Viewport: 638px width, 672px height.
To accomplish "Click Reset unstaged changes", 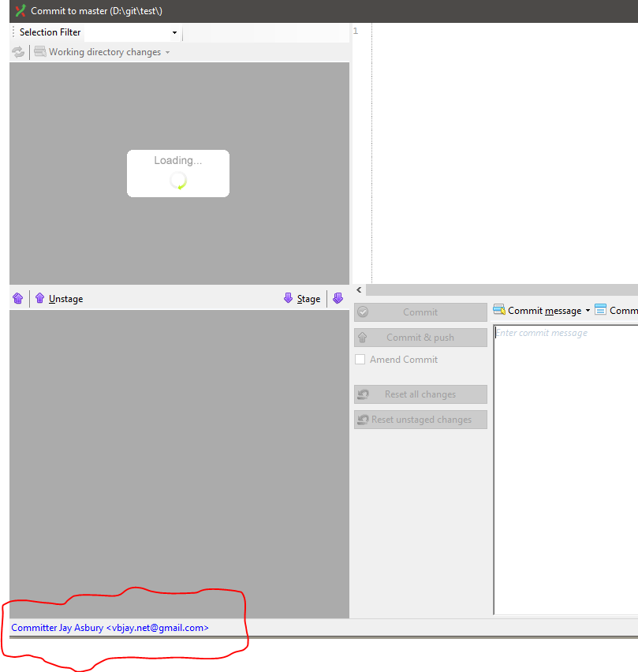I will [x=420, y=419].
